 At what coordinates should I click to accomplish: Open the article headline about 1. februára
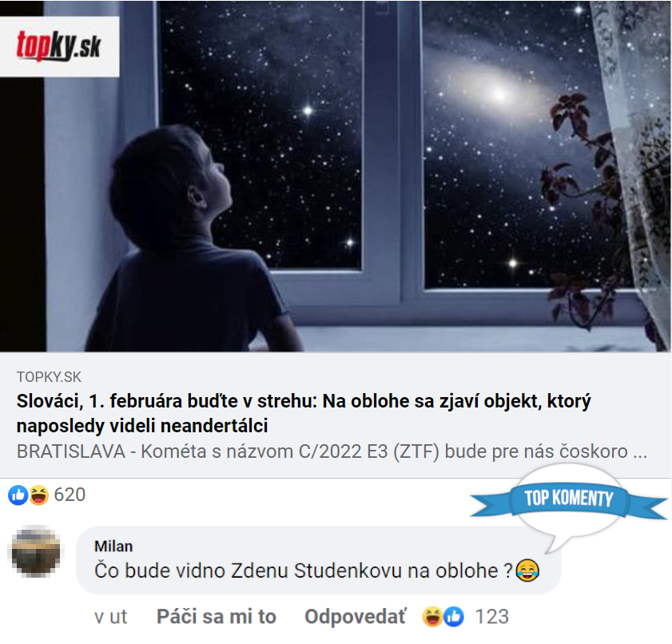[x=304, y=413]
